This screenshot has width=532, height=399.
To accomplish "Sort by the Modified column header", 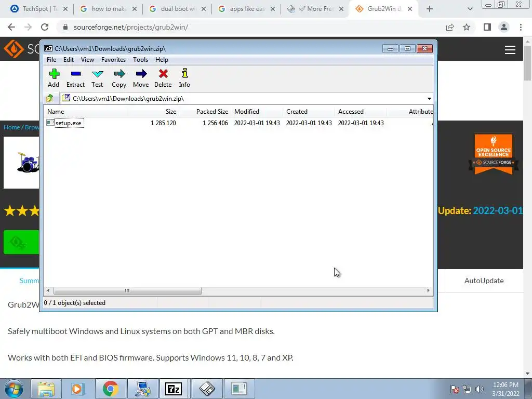I will (257, 112).
